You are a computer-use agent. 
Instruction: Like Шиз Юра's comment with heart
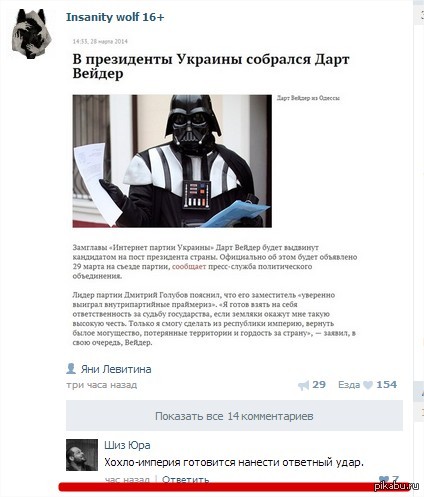384,479
